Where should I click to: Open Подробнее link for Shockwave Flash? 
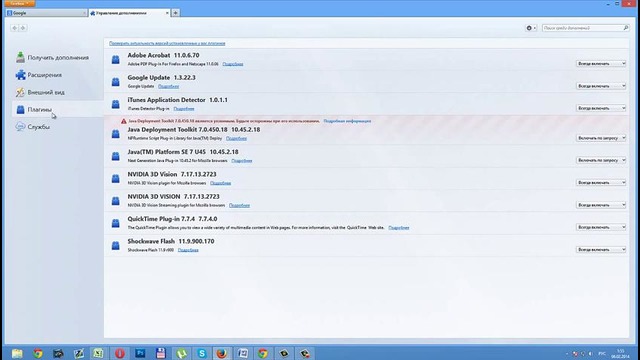pyautogui.click(x=188, y=250)
